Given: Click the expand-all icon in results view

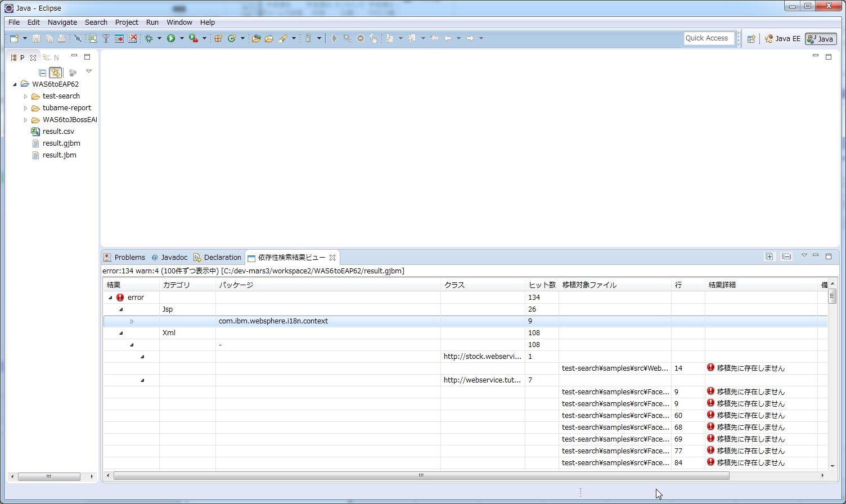Looking at the screenshot, I should (x=769, y=256).
